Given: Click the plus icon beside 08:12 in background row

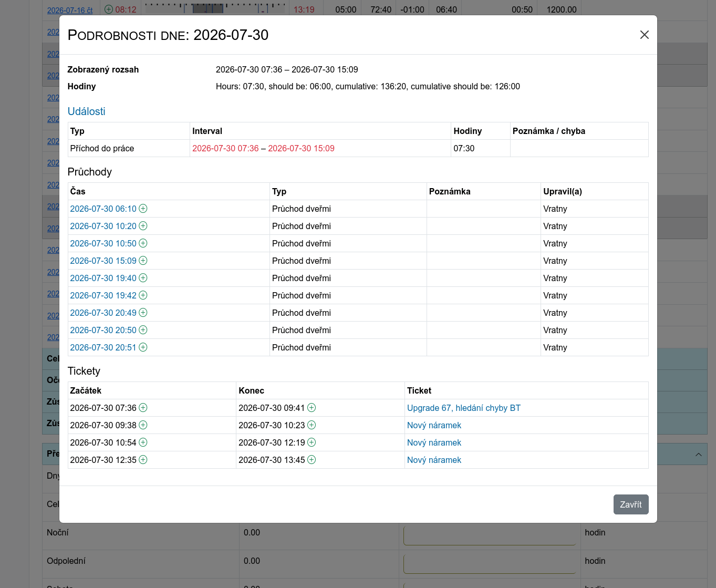Looking at the screenshot, I should (109, 9).
